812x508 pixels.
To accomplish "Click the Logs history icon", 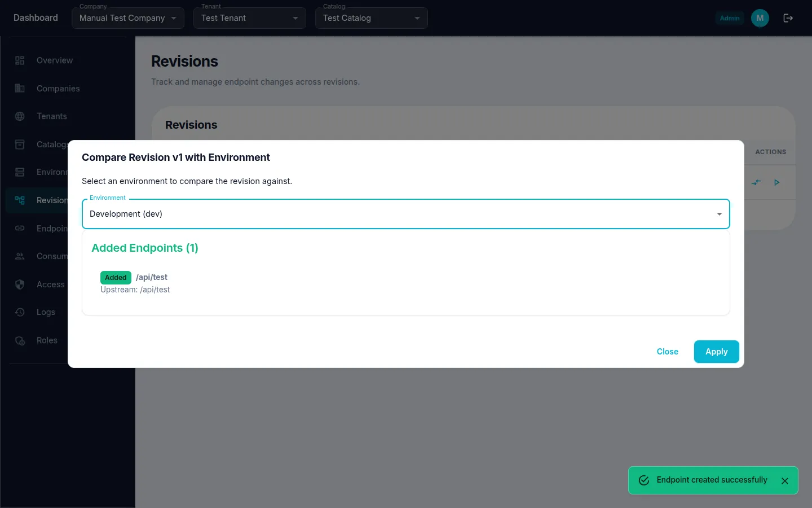I will pyautogui.click(x=20, y=312).
